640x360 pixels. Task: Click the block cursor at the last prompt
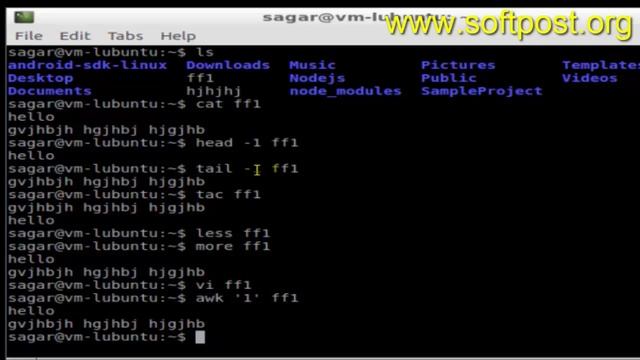point(200,337)
